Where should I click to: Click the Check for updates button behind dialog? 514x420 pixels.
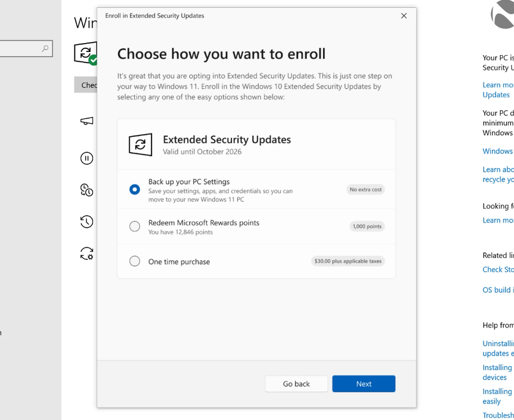[x=86, y=85]
